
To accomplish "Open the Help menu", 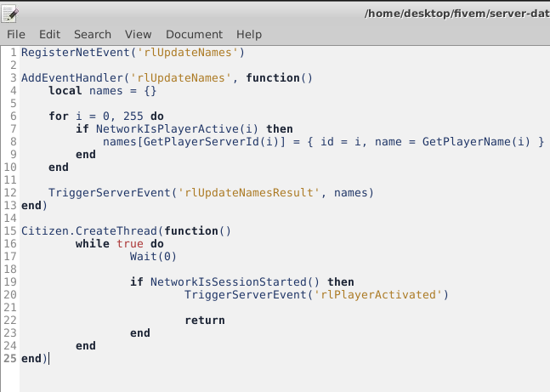I will [249, 34].
